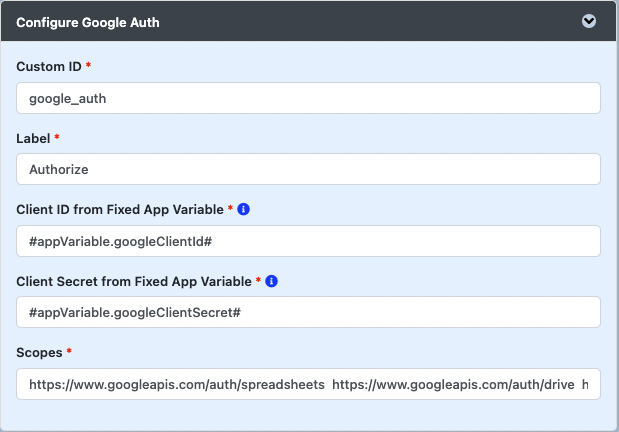This screenshot has height=432, width=619.
Task: Select the #appVariable.googleClientSecret# input field
Action: click(x=308, y=312)
